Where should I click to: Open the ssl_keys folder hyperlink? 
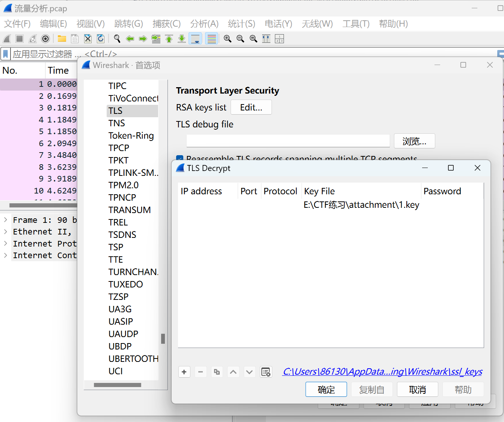tap(382, 372)
